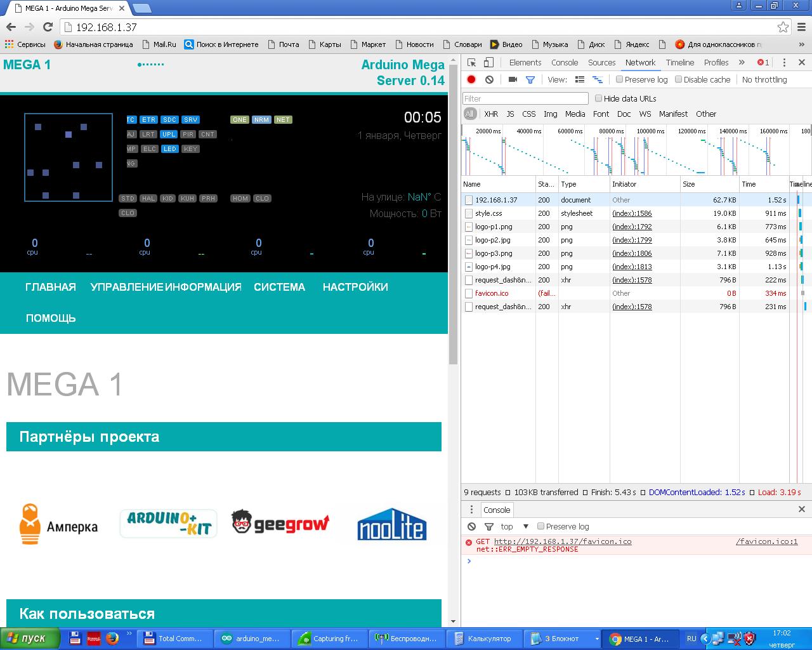The height and width of the screenshot is (650, 812).
Task: Expand more DevTools tabs chevron
Action: click(742, 62)
